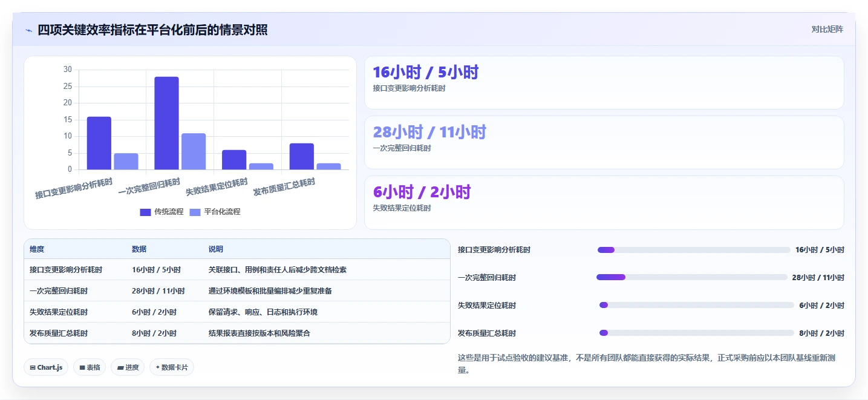Click the progress value 6小时 / 2小时 on right

(x=821, y=306)
